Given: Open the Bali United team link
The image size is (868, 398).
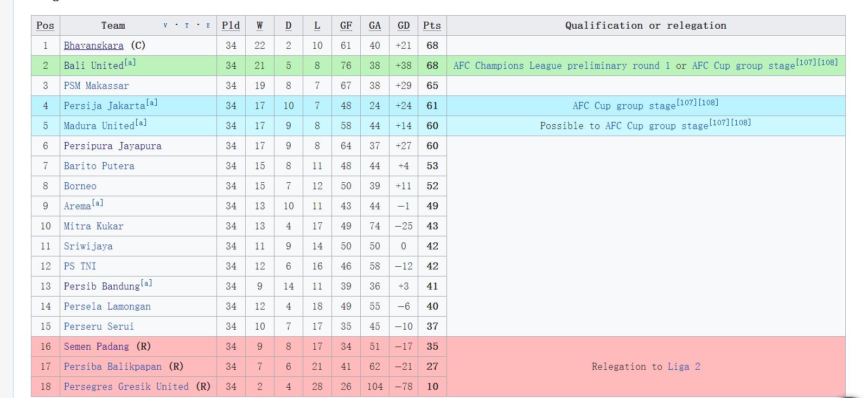Looking at the screenshot, I should coord(93,66).
